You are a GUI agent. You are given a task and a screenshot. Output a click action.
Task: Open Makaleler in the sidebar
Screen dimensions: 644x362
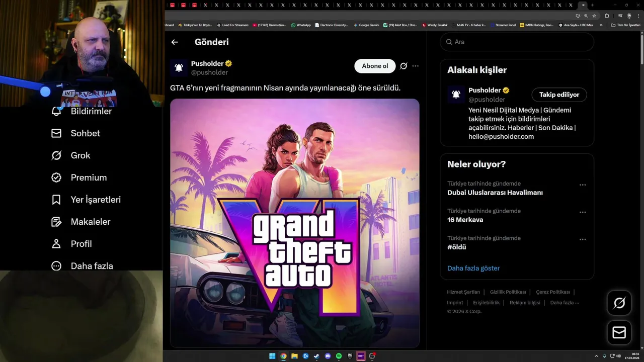80,222
